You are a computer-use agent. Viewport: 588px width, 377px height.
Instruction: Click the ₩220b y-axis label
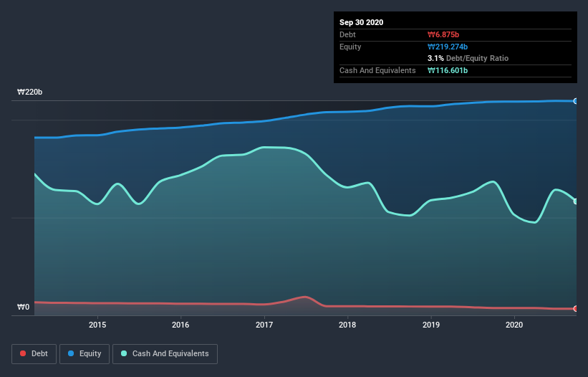point(30,92)
